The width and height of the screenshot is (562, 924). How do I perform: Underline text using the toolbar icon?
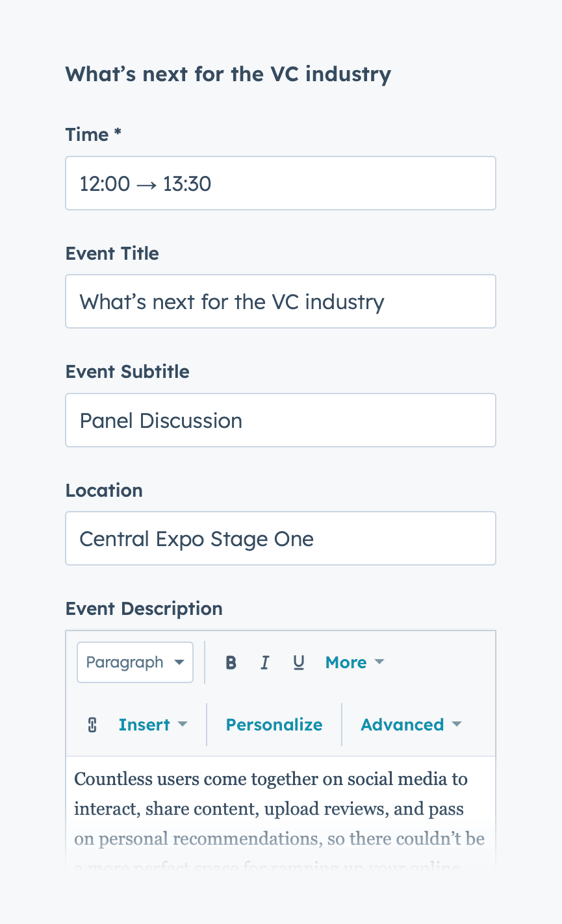tap(298, 662)
